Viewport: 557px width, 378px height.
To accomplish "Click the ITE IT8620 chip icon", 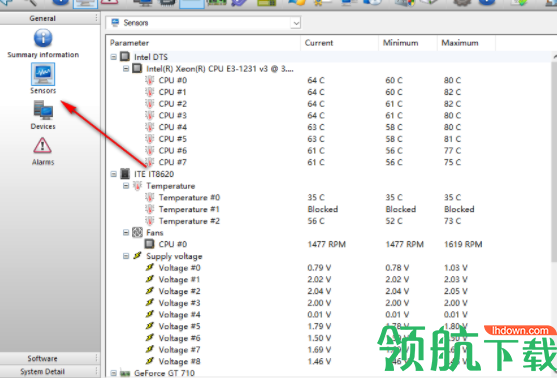I will [125, 174].
